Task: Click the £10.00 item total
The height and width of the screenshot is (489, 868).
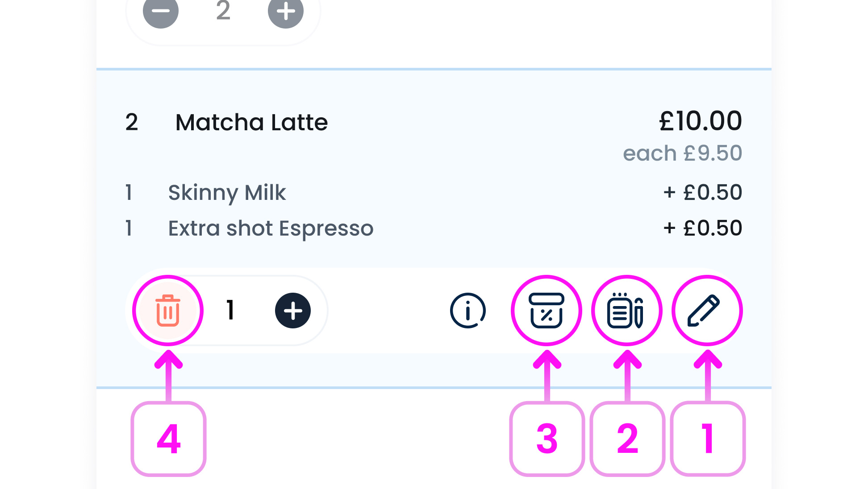Action: coord(700,121)
